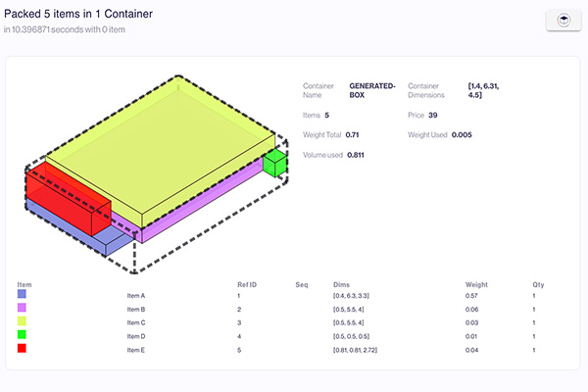Select the 'Item C' row label
This screenshot has height=392, width=588.
[x=136, y=322]
